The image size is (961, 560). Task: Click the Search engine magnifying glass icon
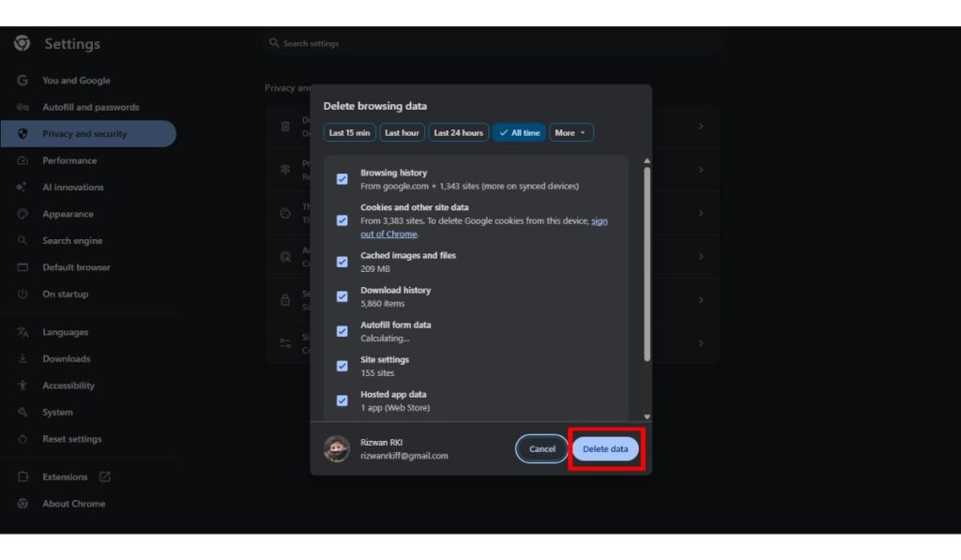click(x=23, y=240)
